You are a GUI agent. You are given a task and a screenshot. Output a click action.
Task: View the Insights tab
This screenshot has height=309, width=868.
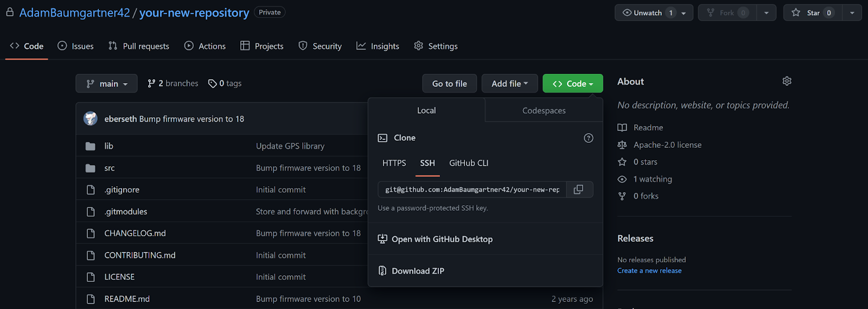[x=378, y=46]
